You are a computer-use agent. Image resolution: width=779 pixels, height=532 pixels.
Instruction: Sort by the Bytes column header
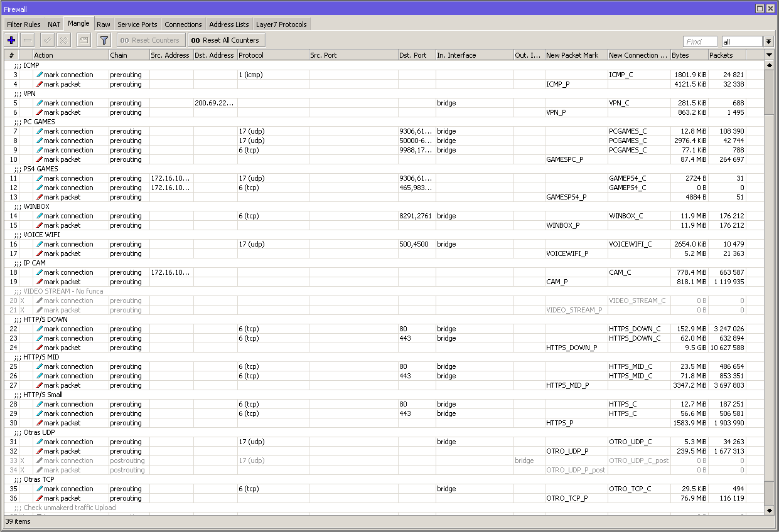[689, 55]
